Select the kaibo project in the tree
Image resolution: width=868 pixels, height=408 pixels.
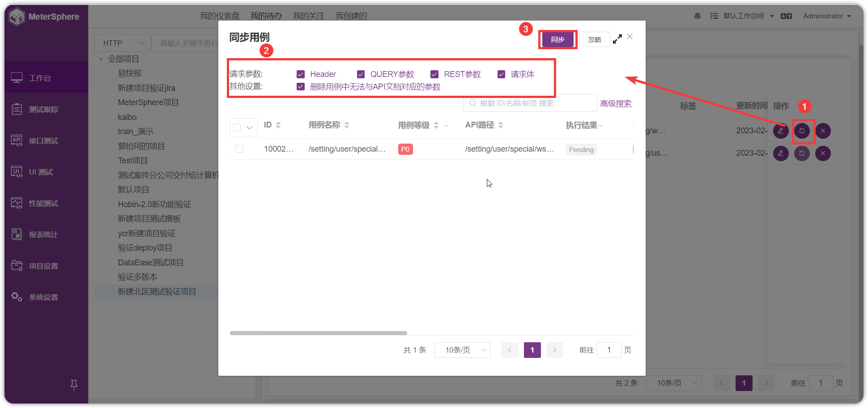[x=127, y=117]
